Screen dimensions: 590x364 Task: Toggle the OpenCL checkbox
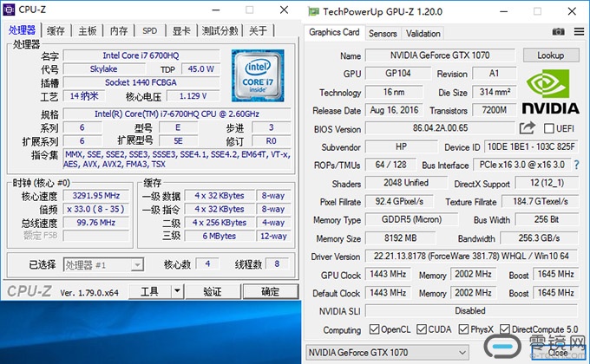tap(374, 329)
